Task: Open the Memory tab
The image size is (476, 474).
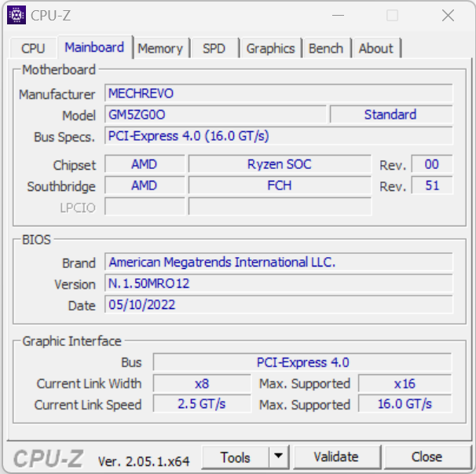Action: [160, 48]
